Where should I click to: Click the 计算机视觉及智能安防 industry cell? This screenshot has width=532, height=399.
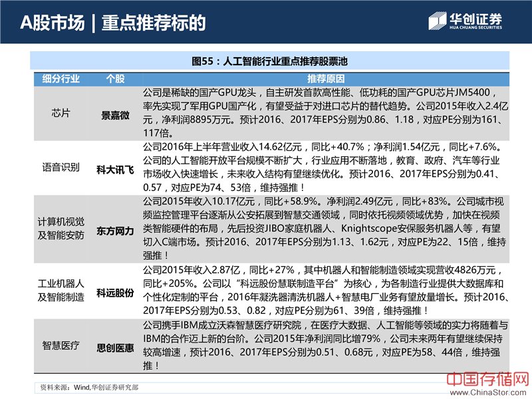pos(61,227)
